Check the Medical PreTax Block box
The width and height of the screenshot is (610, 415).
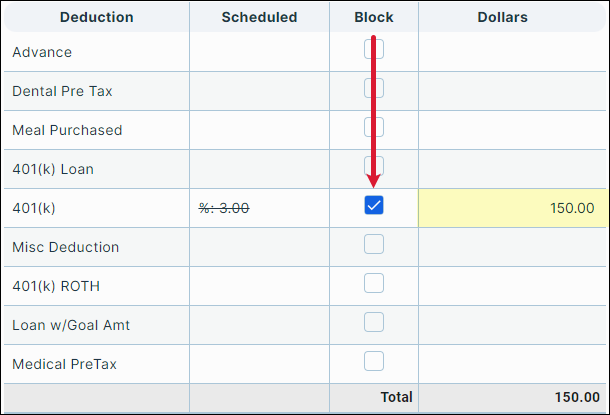tap(374, 361)
